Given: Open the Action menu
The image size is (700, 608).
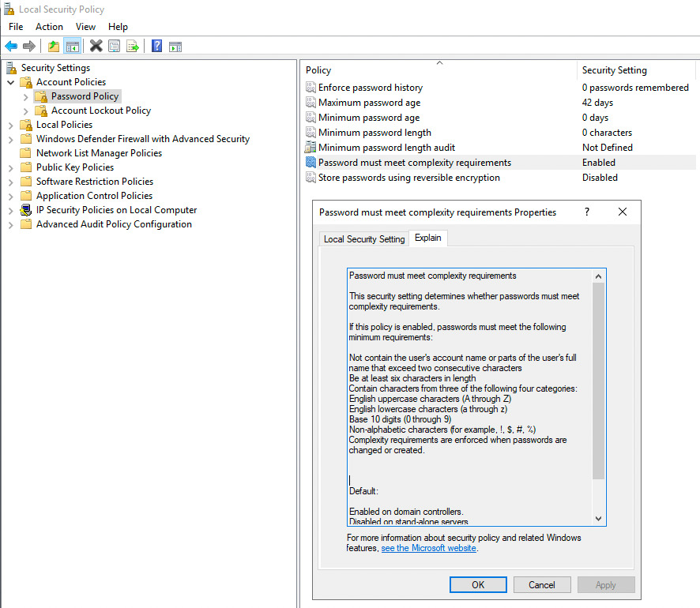Looking at the screenshot, I should (x=49, y=26).
